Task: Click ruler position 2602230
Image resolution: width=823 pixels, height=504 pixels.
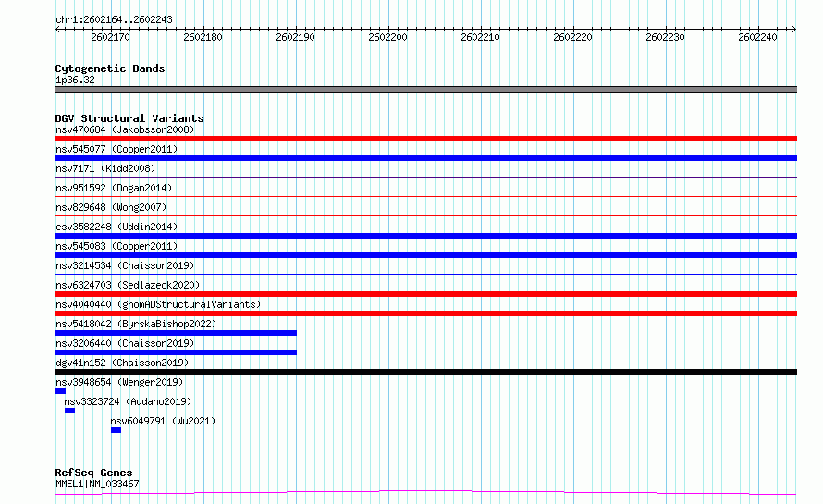Action: [x=665, y=37]
